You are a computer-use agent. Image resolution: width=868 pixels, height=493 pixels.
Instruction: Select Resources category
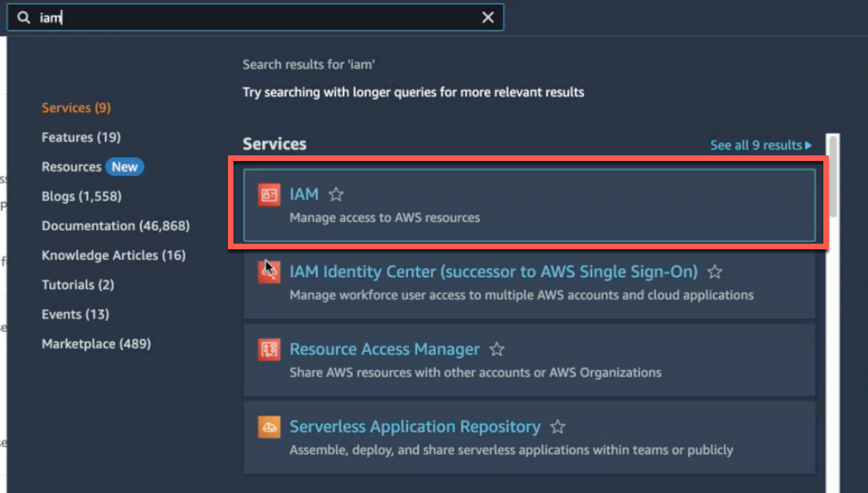pyautogui.click(x=71, y=167)
